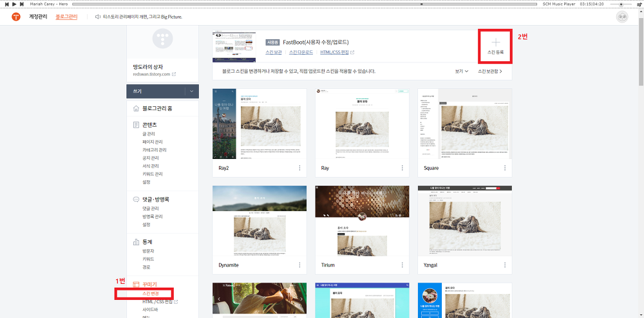This screenshot has height=318, width=644.
Task: Click 스킨 보관 link
Action: 274,52
